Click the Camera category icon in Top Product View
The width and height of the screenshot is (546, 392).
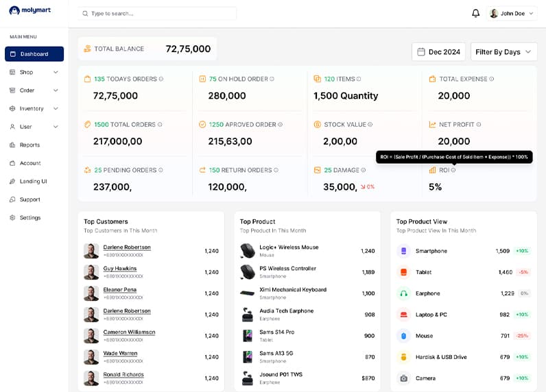[403, 378]
